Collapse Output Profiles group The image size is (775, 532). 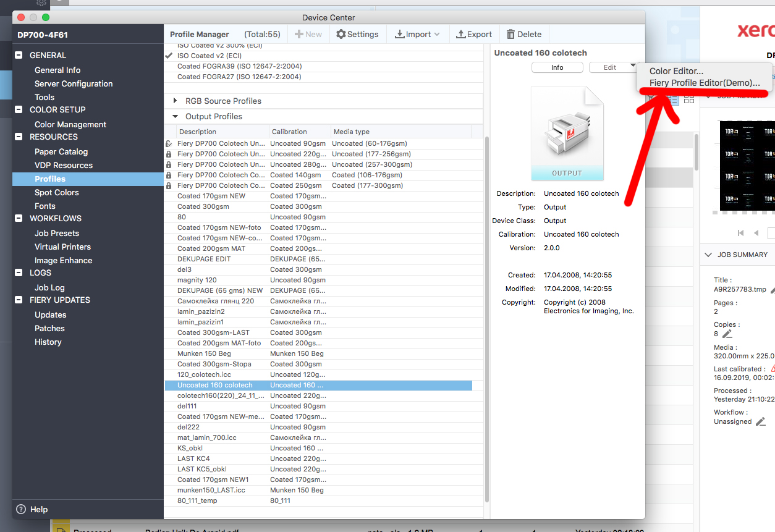tap(175, 116)
